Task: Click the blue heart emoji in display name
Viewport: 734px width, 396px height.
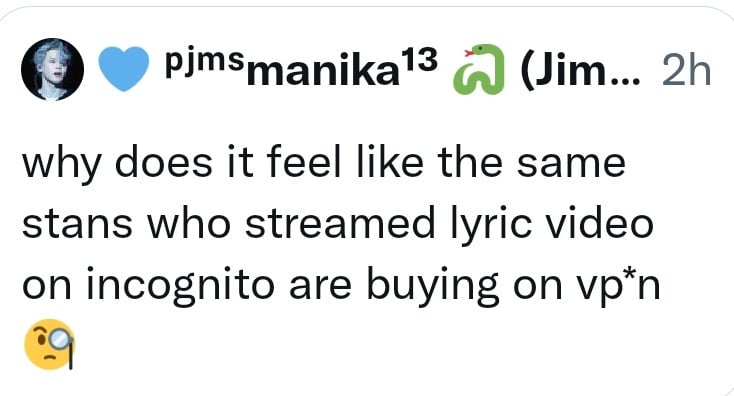Action: pyautogui.click(x=124, y=69)
